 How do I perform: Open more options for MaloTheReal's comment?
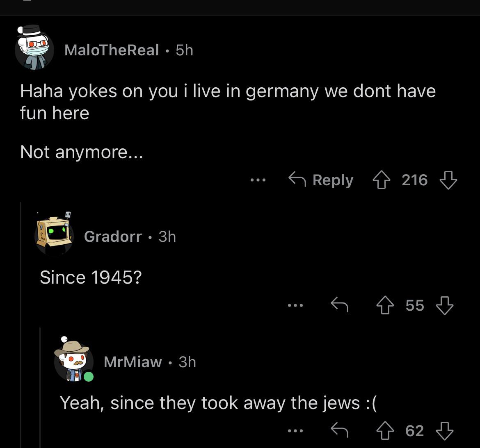[x=258, y=180]
